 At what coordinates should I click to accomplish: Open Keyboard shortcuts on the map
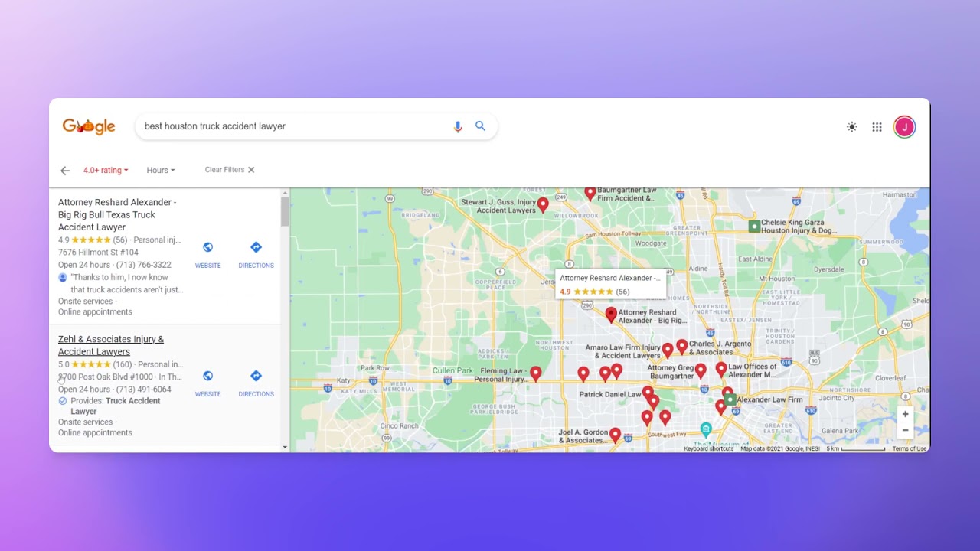(x=708, y=448)
